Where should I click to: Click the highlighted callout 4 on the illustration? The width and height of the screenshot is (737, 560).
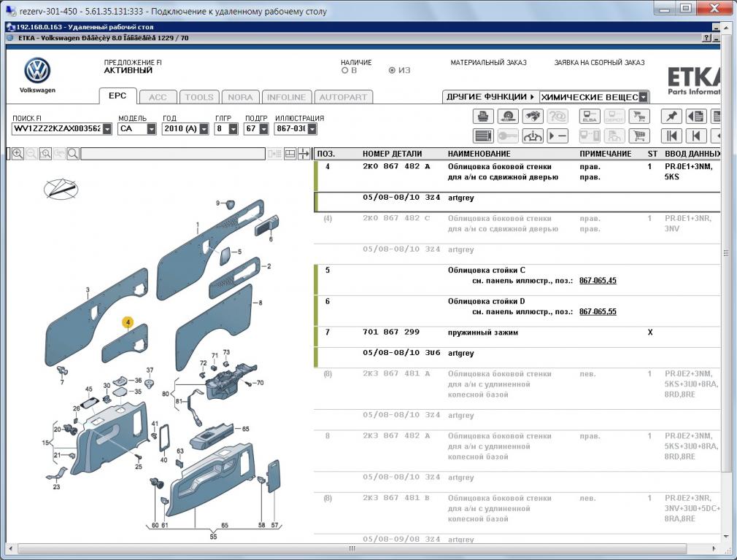pyautogui.click(x=128, y=322)
